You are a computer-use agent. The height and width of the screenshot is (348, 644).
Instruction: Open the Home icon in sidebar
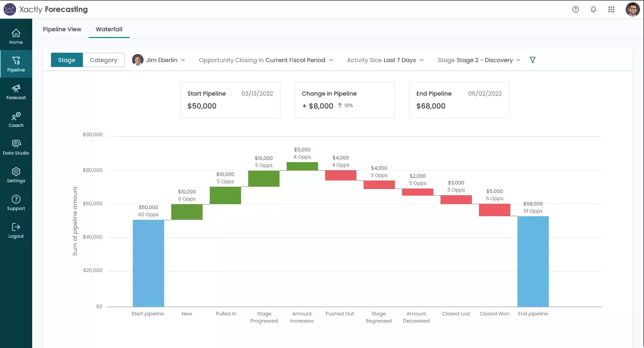tap(16, 34)
